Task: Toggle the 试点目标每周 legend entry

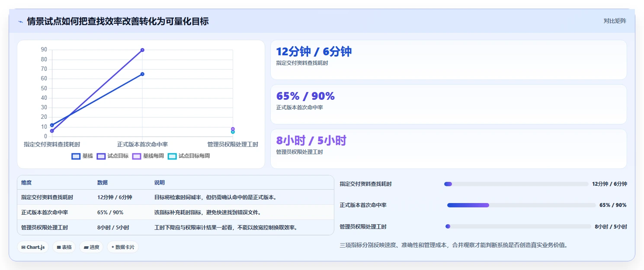Action: tap(189, 156)
